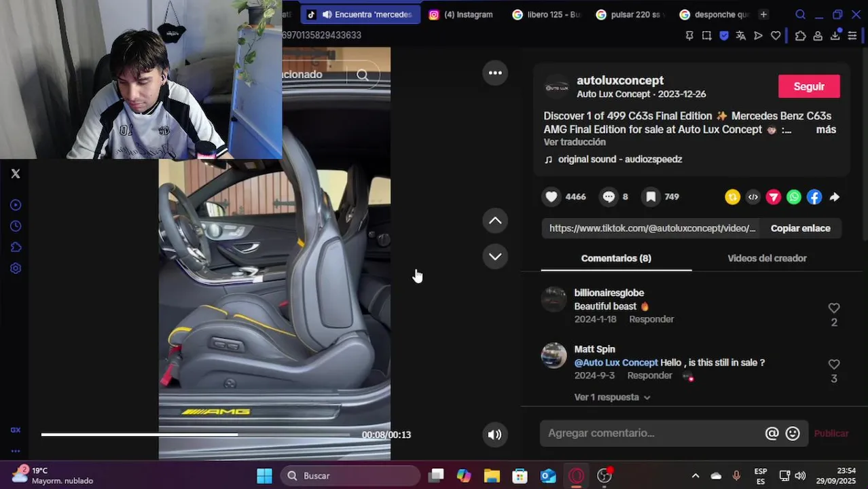
Task: Toggle the ad blocker shield icon
Action: click(724, 36)
